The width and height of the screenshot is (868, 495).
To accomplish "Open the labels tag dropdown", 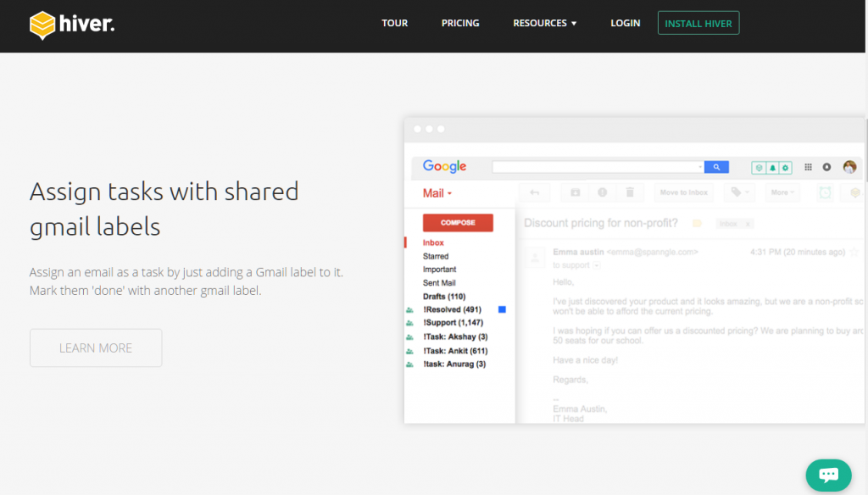I will (x=739, y=192).
